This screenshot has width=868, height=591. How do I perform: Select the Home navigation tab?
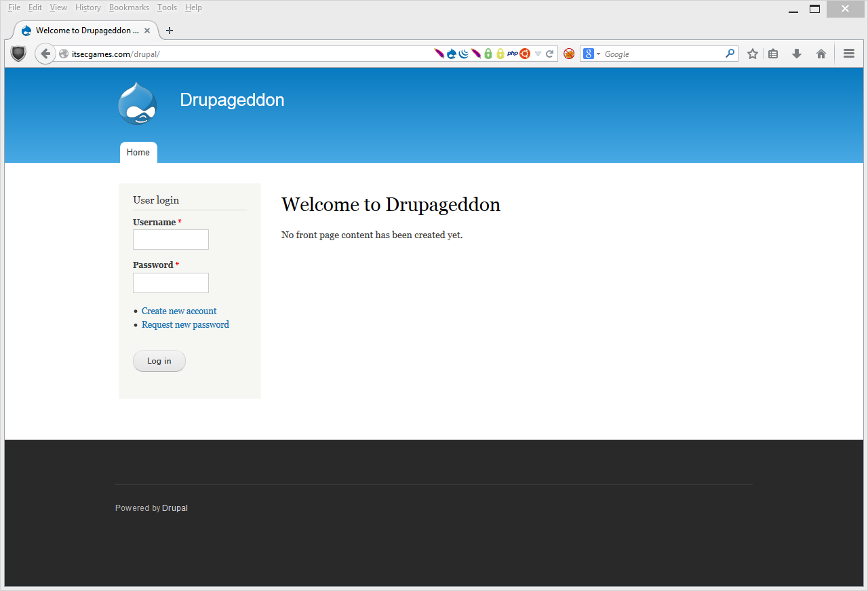click(138, 153)
